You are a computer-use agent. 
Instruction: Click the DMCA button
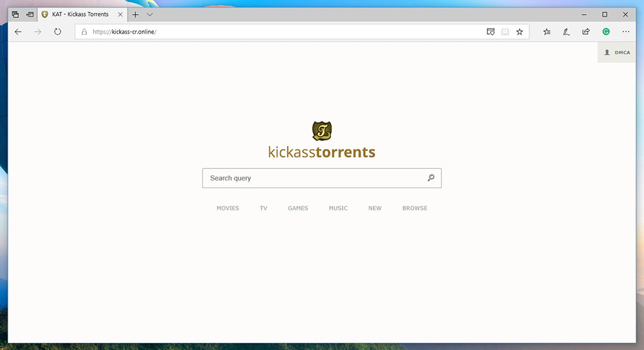(x=616, y=53)
